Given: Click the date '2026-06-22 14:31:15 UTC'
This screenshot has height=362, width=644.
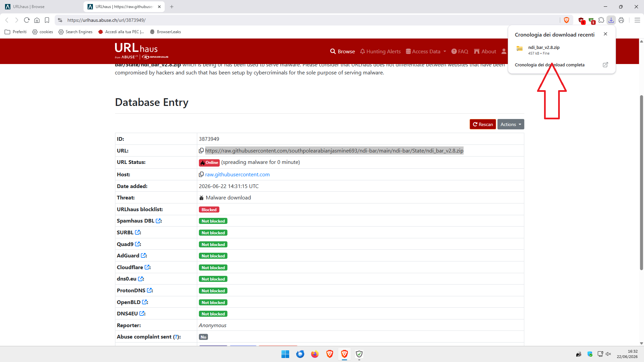Looking at the screenshot, I should tap(229, 186).
